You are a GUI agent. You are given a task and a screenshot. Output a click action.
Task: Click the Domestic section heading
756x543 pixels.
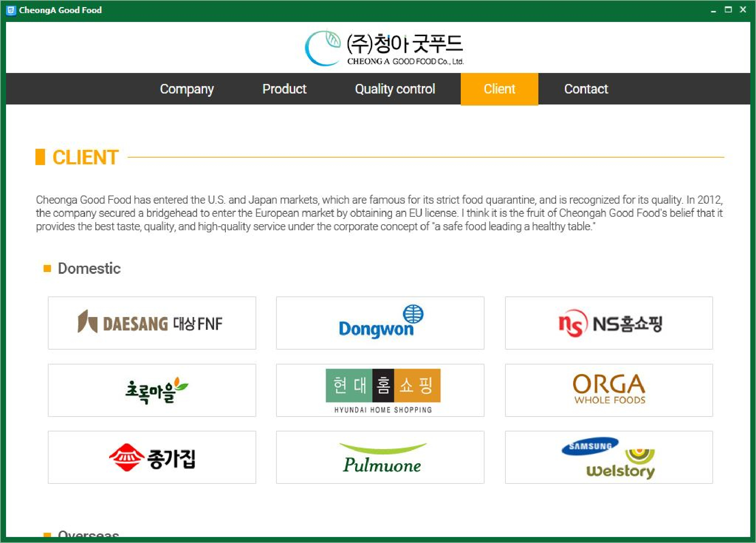89,268
